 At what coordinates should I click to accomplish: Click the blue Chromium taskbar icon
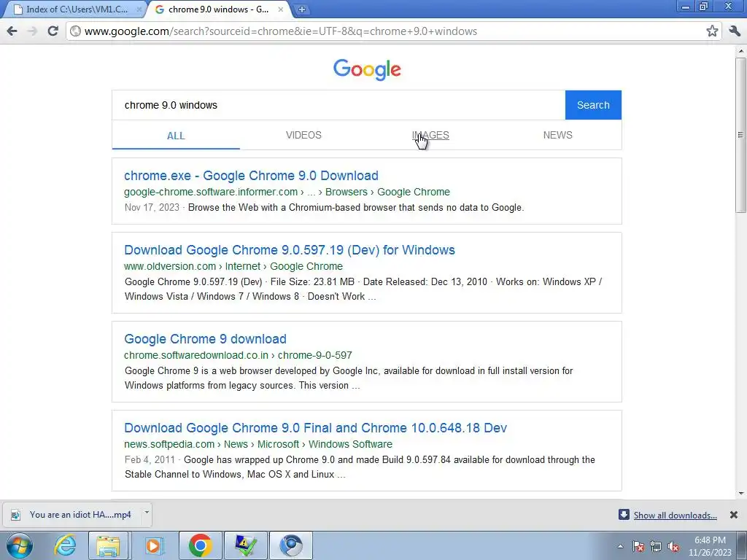(290, 545)
